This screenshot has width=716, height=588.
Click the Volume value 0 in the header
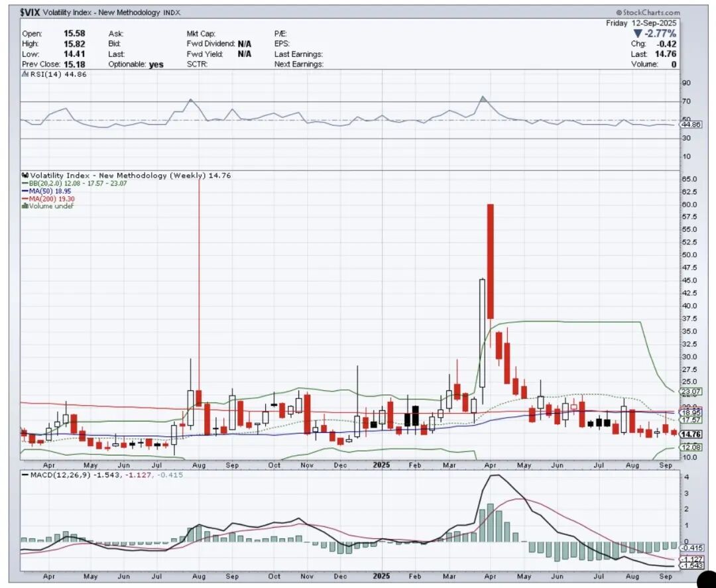coord(674,64)
